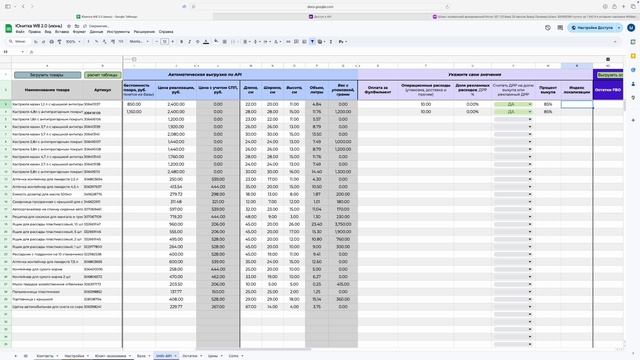Open the 100% zoom dropdown
The width and height of the screenshot is (640, 360).
(73, 42)
